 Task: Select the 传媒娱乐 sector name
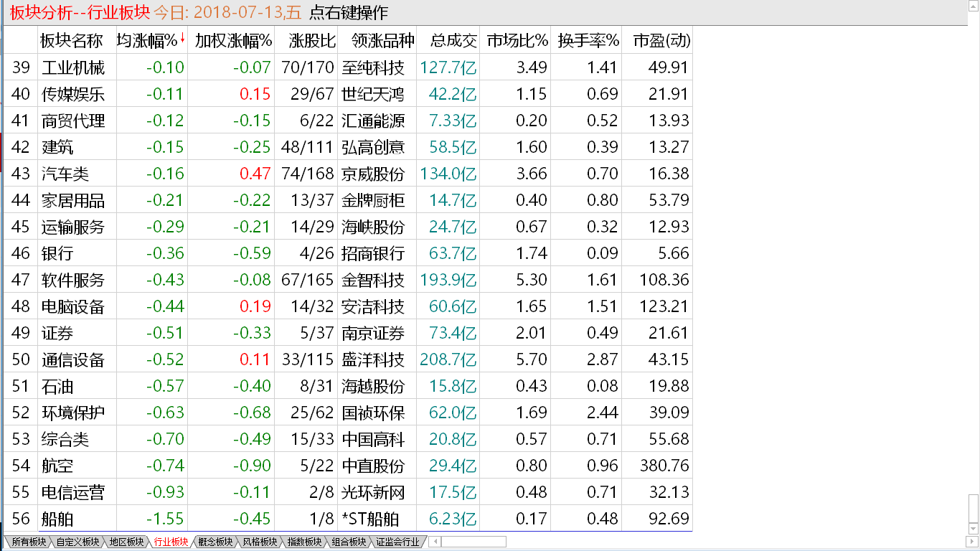pyautogui.click(x=73, y=94)
